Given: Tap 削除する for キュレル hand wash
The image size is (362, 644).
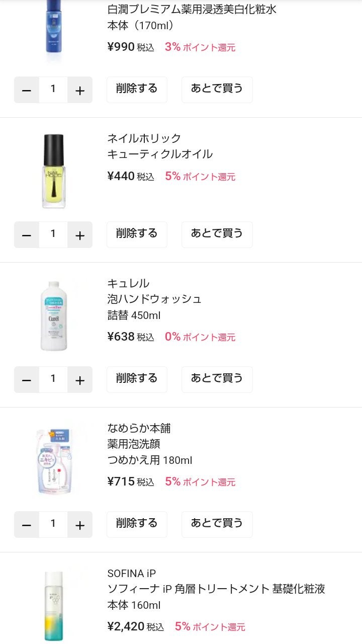Looking at the screenshot, I should pyautogui.click(x=137, y=379).
